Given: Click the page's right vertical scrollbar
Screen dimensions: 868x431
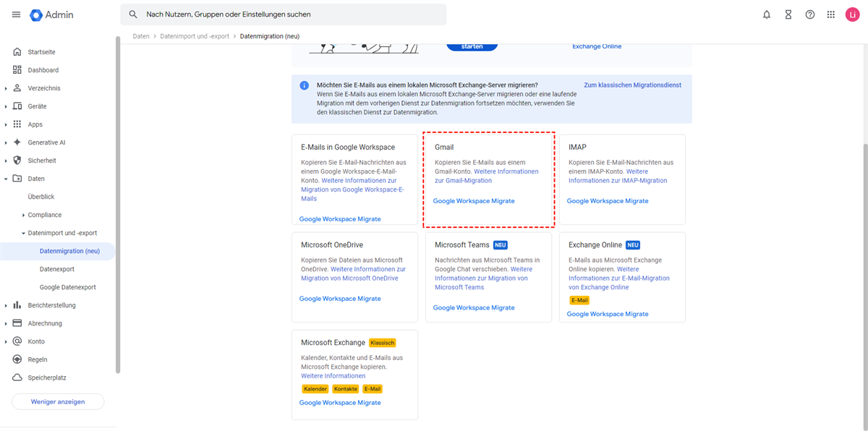Looking at the screenshot, I should pos(864,286).
